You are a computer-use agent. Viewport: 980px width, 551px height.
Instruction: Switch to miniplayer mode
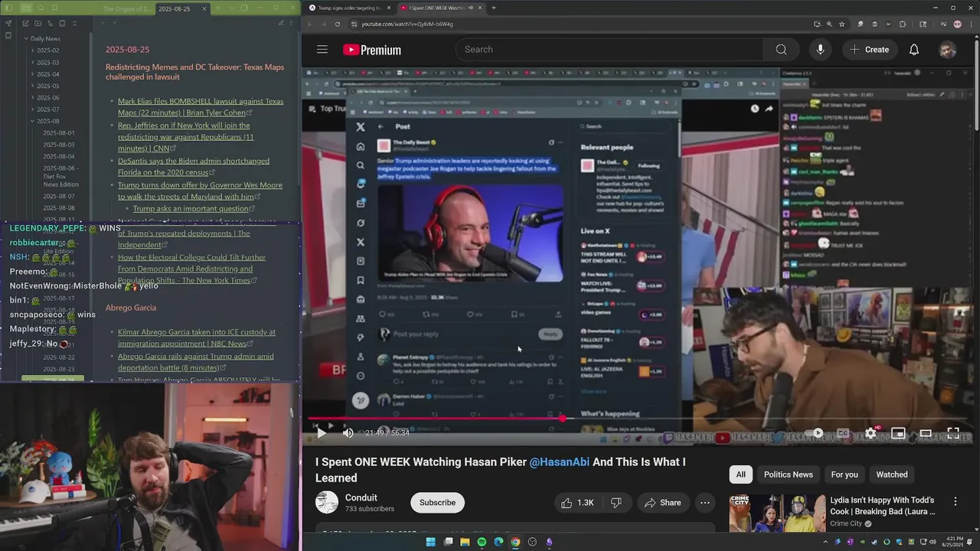(x=898, y=433)
